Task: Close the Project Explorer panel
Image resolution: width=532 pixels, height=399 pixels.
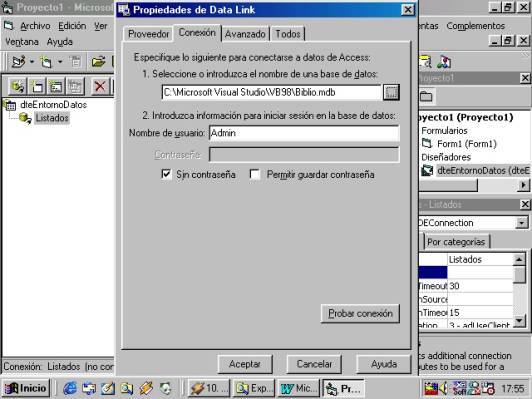Action: tap(525, 78)
